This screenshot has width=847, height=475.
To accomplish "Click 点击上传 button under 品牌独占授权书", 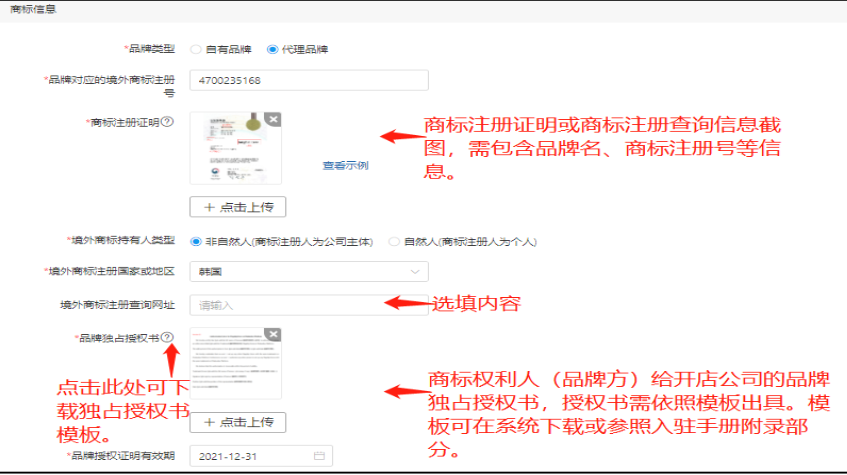I will click(x=238, y=422).
